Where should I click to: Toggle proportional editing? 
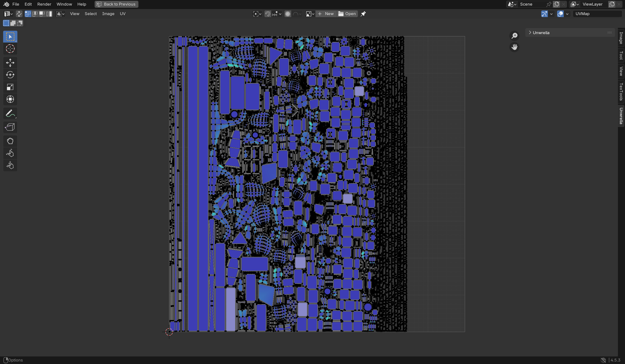point(288,14)
